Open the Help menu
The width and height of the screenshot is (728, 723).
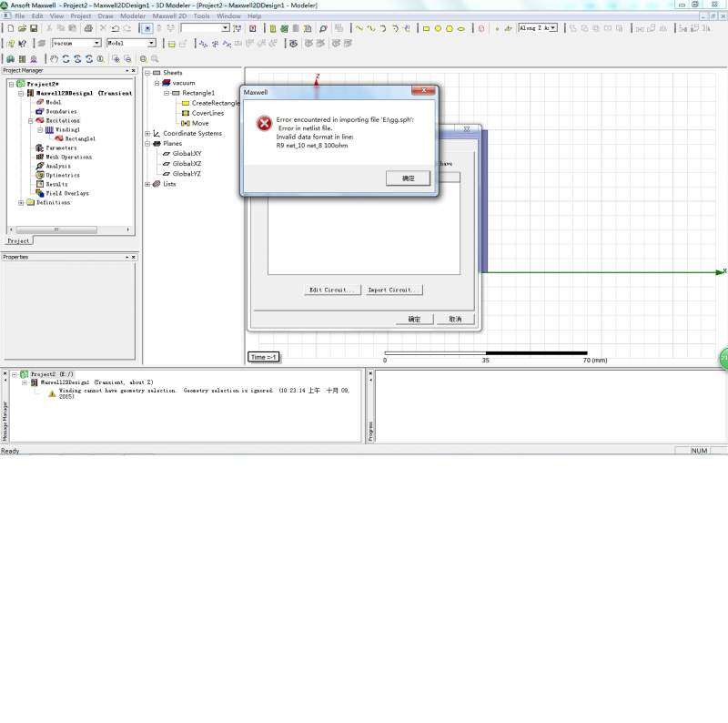(x=255, y=16)
